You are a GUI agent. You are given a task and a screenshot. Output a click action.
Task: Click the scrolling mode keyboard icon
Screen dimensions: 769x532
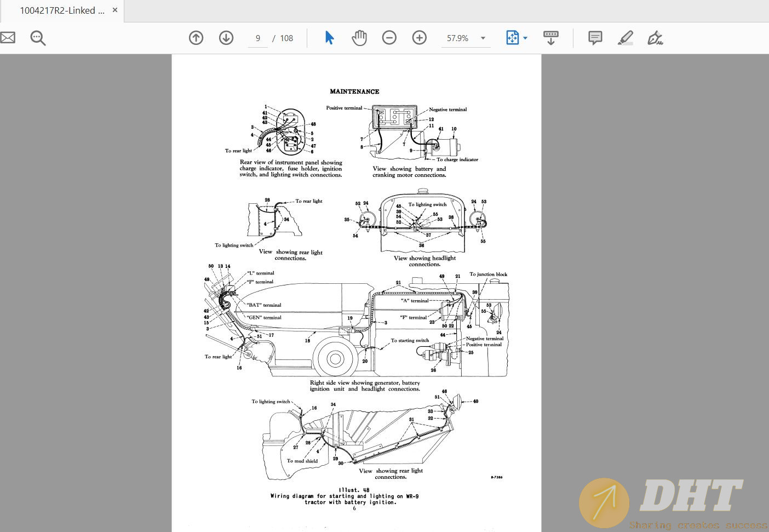[x=551, y=38]
